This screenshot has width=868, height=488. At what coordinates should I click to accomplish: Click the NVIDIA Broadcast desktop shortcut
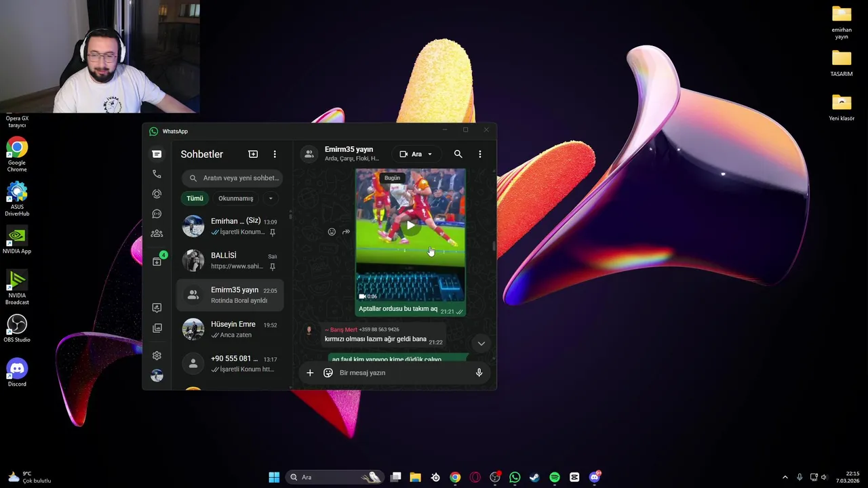pos(17,287)
